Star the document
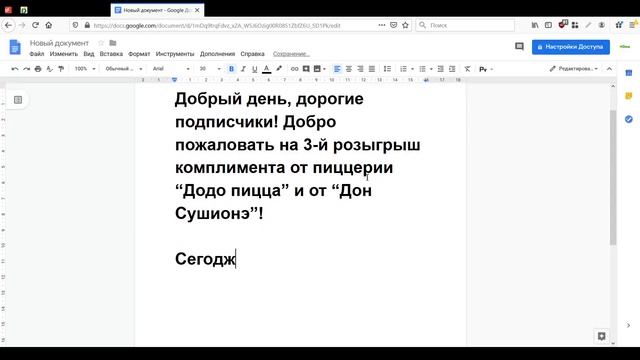The image size is (640, 360). (x=101, y=43)
